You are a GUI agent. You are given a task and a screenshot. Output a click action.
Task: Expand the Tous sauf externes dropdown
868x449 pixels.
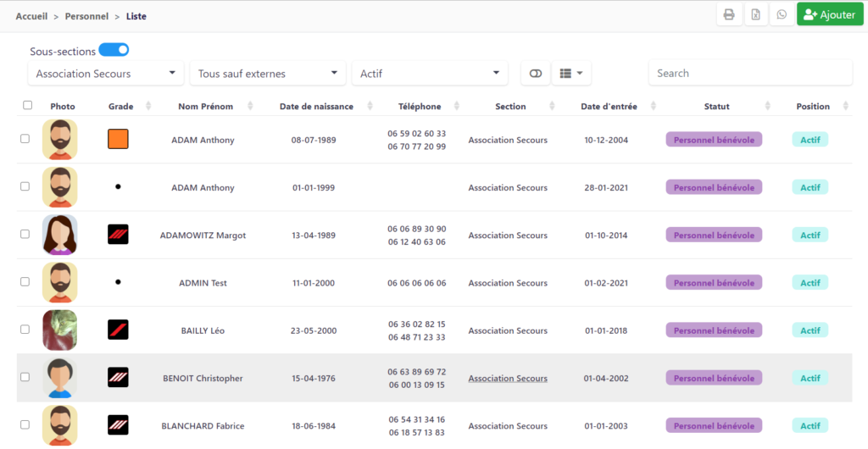tap(268, 74)
